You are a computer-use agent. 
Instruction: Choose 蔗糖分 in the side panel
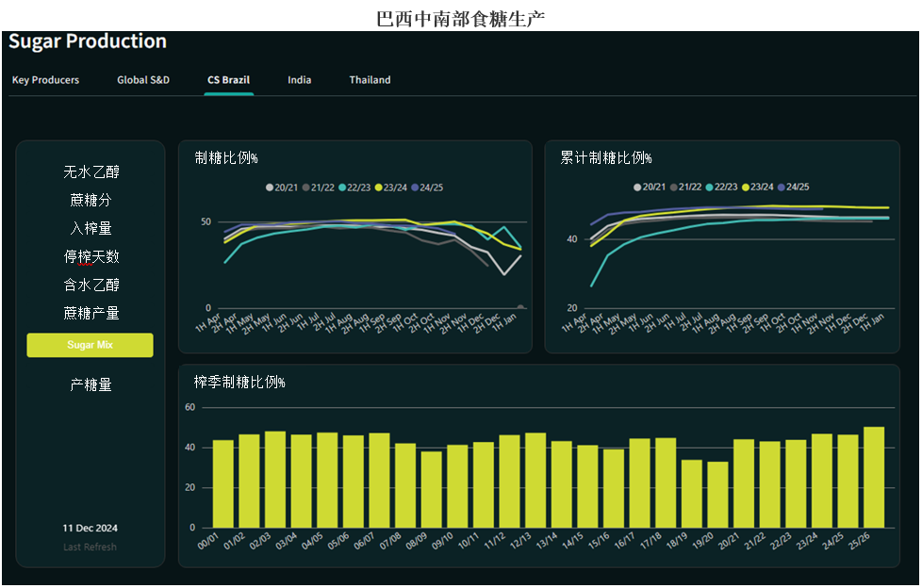91,201
